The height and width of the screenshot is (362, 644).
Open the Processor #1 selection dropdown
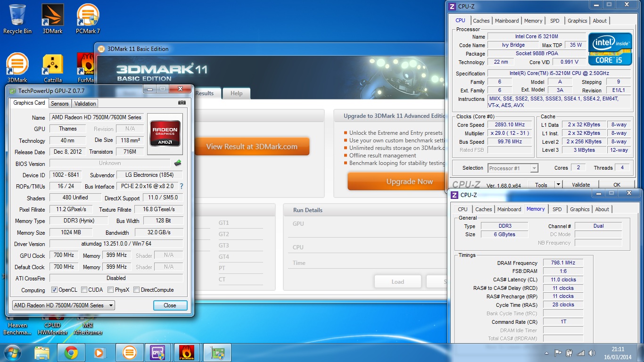pyautogui.click(x=513, y=168)
